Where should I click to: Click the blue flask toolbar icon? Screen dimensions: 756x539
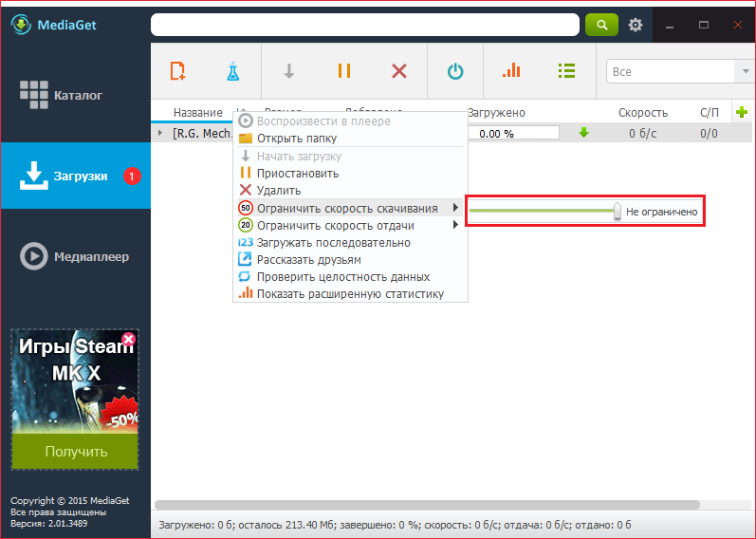(x=233, y=71)
